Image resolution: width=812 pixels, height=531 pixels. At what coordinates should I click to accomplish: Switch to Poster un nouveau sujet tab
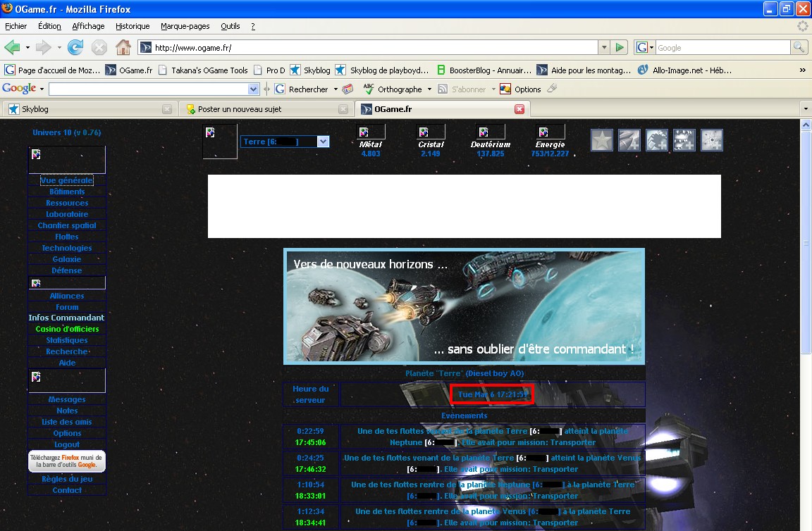coord(267,108)
